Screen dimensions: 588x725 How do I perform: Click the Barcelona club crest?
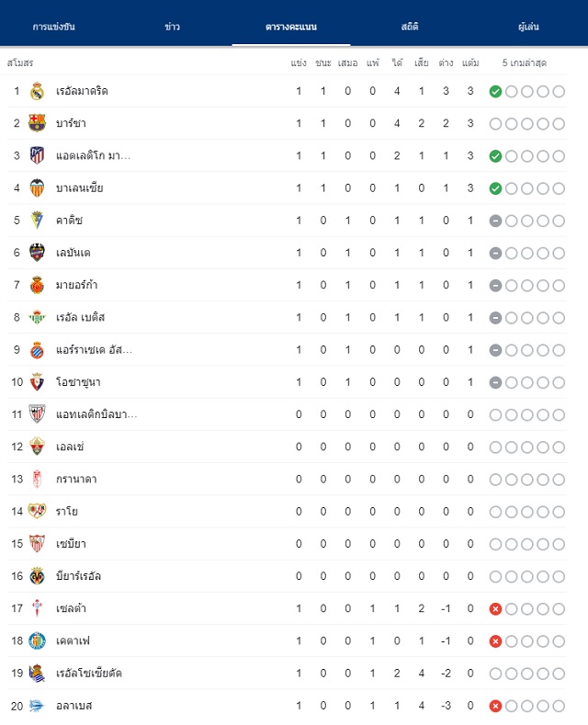pos(37,123)
